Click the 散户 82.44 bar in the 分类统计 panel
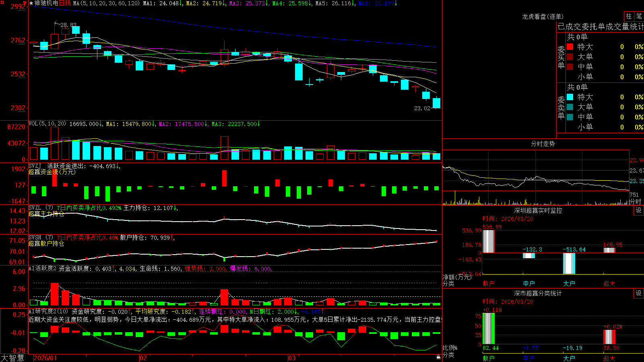This screenshot has width=644, height=362. point(488,329)
